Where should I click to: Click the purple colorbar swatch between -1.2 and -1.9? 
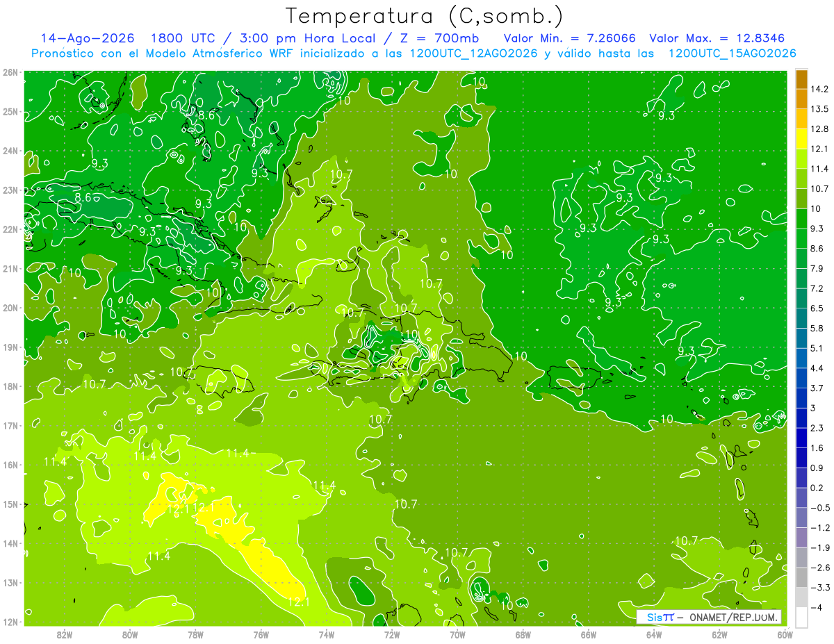point(801,538)
